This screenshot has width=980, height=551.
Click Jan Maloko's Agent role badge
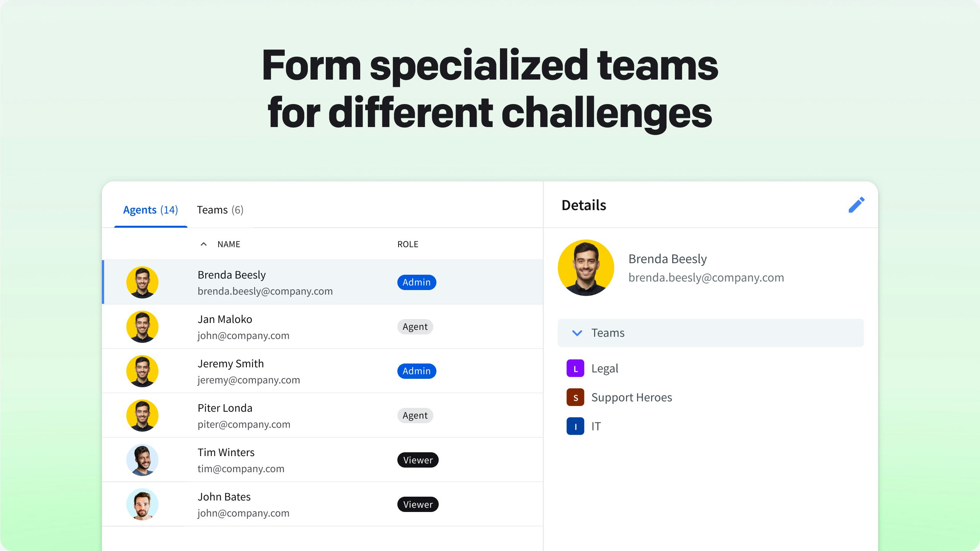tap(415, 327)
